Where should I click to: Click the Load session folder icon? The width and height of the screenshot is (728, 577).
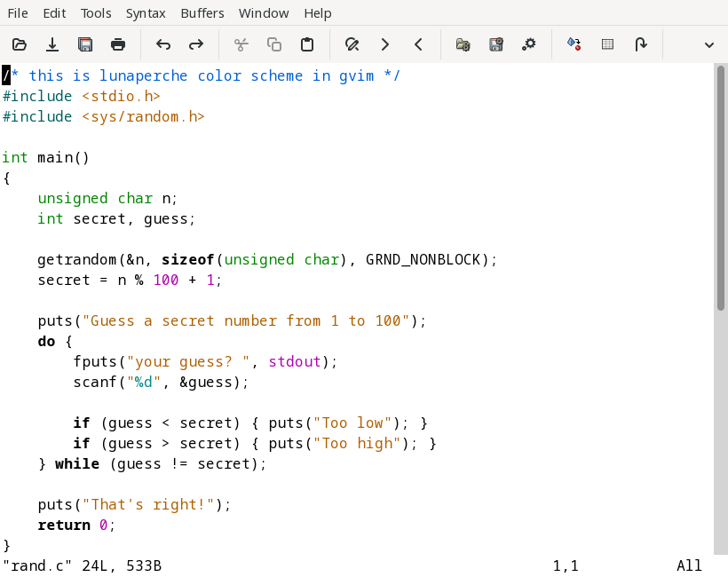pos(463,44)
